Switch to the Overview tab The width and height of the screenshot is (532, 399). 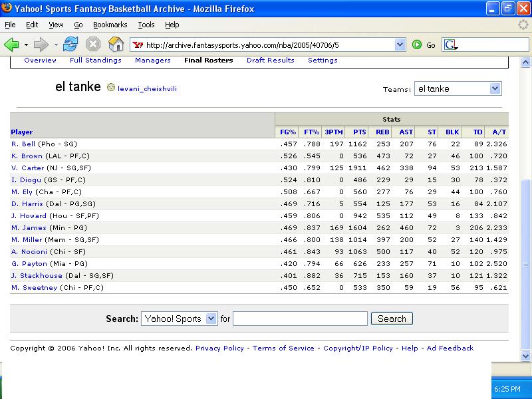(40, 60)
